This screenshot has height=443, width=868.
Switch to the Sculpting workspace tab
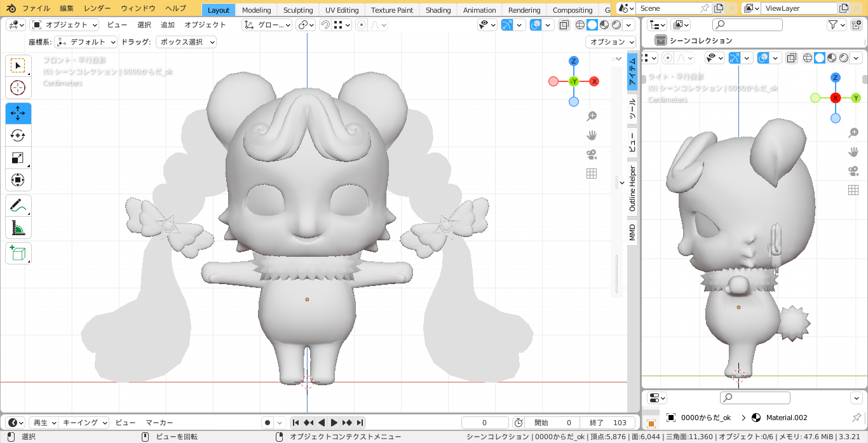coord(298,10)
